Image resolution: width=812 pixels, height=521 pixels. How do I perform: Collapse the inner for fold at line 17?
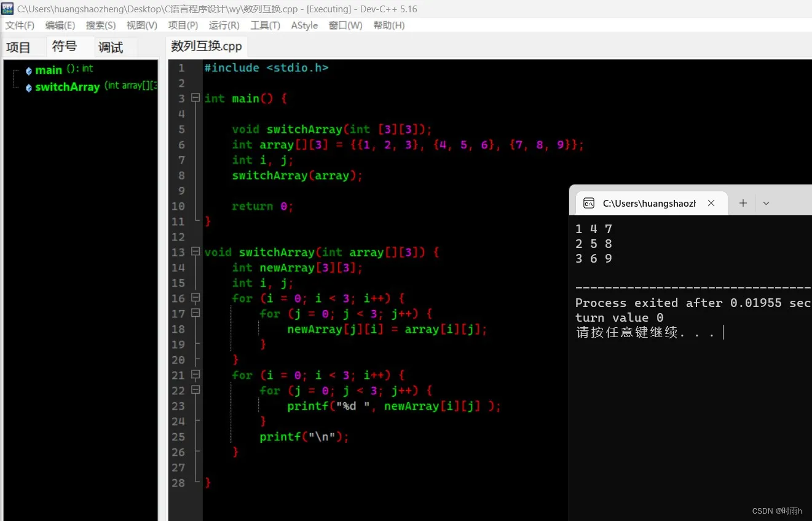195,314
